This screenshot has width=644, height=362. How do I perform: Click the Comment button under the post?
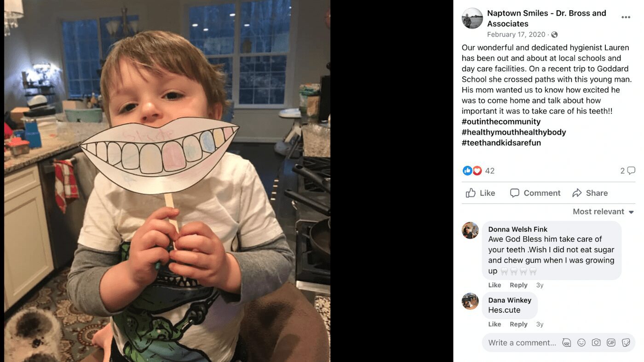535,193
